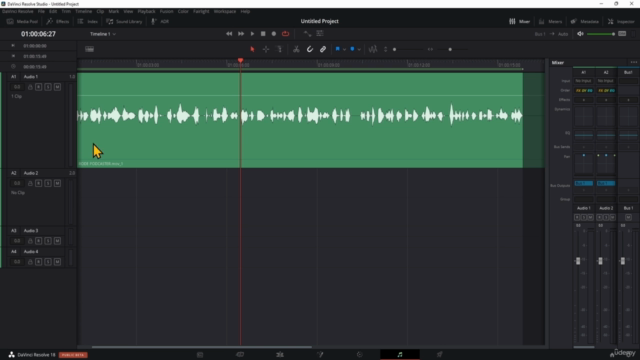Toggle the DIM button near volume
This screenshot has height=360, width=640.
(622, 34)
